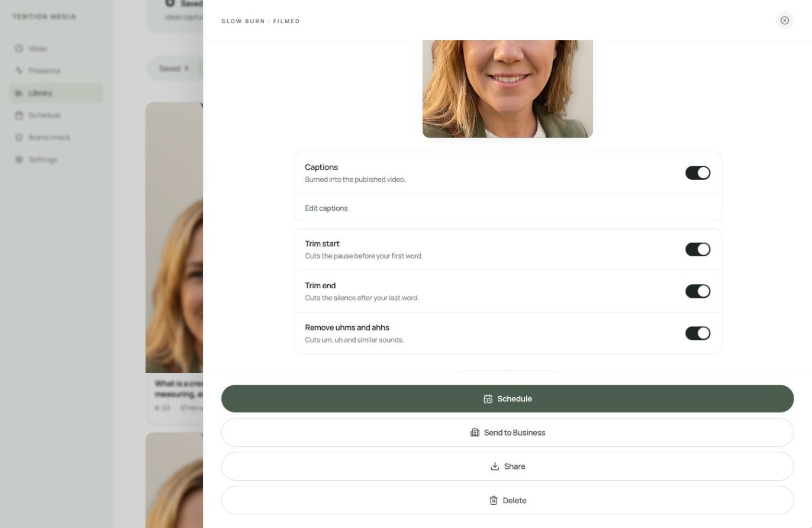Delete this video
The width and height of the screenshot is (812, 528).
507,500
